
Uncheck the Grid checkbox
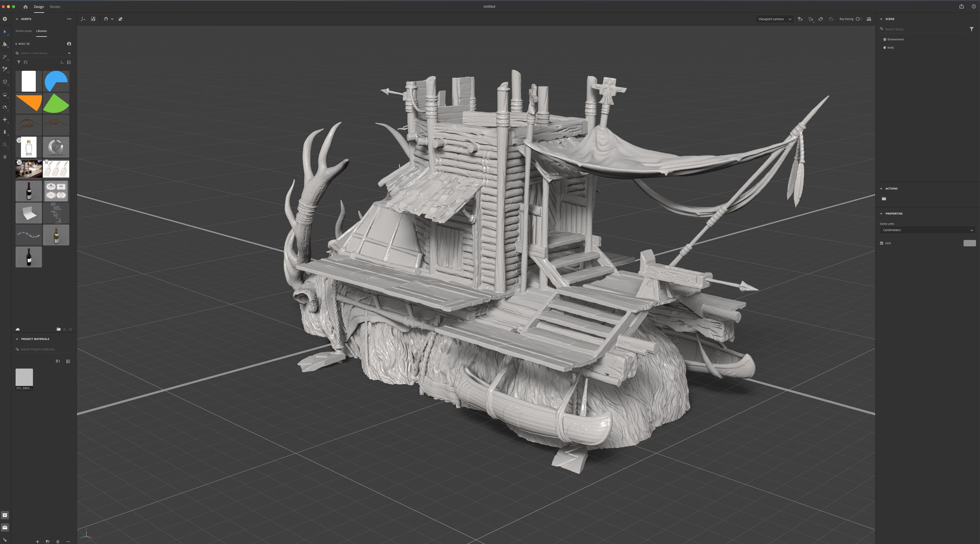coord(881,243)
